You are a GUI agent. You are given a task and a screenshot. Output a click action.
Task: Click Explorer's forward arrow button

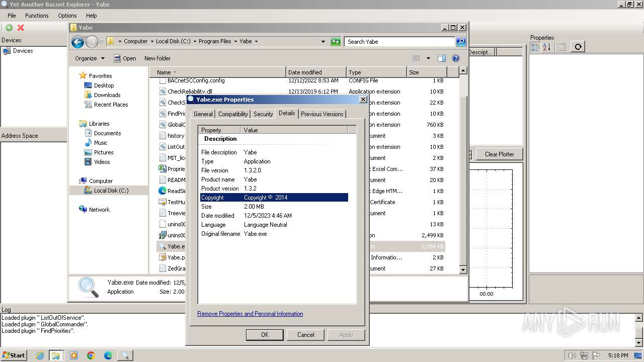click(92, 42)
